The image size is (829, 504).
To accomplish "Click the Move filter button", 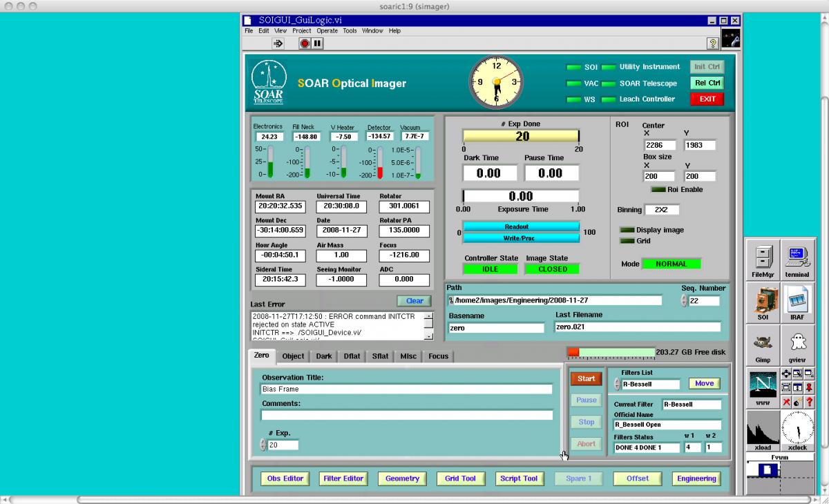I will coord(704,383).
